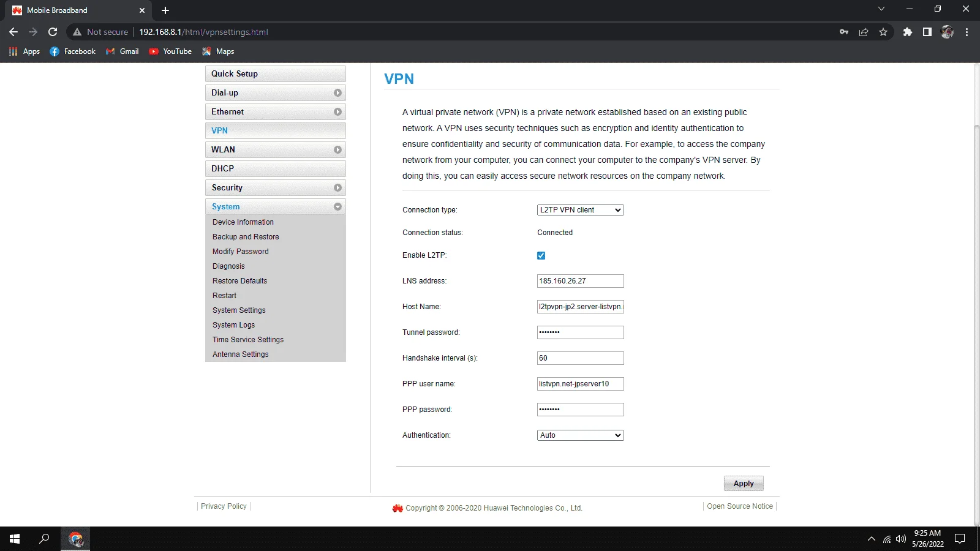Open the Gmail bookmark

click(x=122, y=51)
